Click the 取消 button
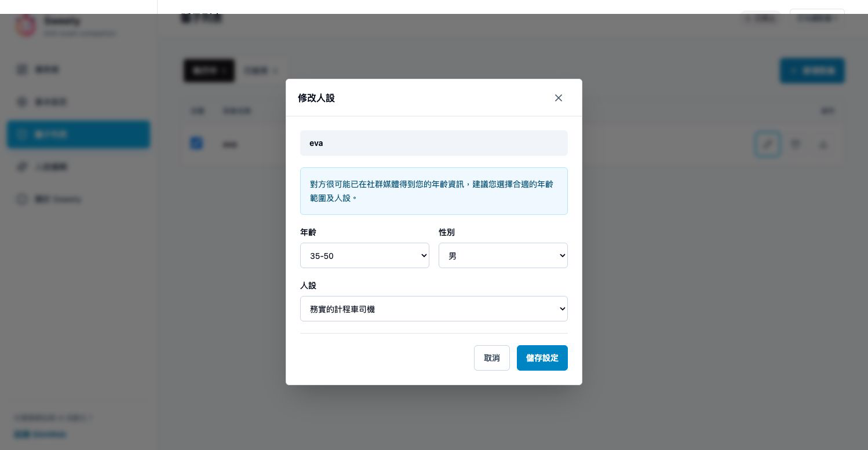The width and height of the screenshot is (868, 450). (x=492, y=358)
